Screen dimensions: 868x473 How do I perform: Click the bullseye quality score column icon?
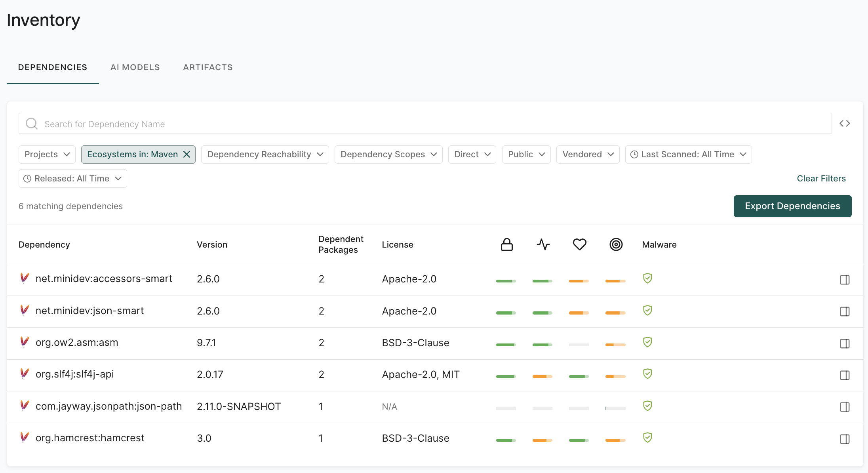pyautogui.click(x=616, y=244)
